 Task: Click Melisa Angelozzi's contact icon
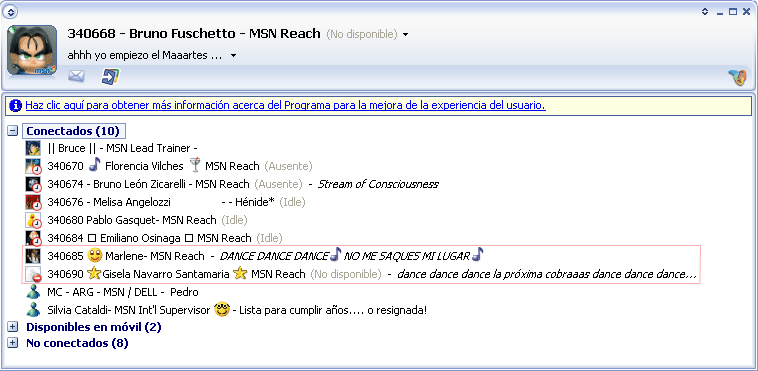tap(33, 202)
